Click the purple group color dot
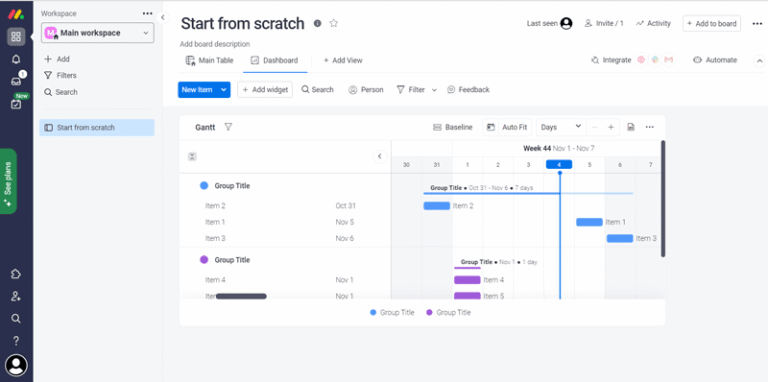768x382 pixels. [x=204, y=260]
